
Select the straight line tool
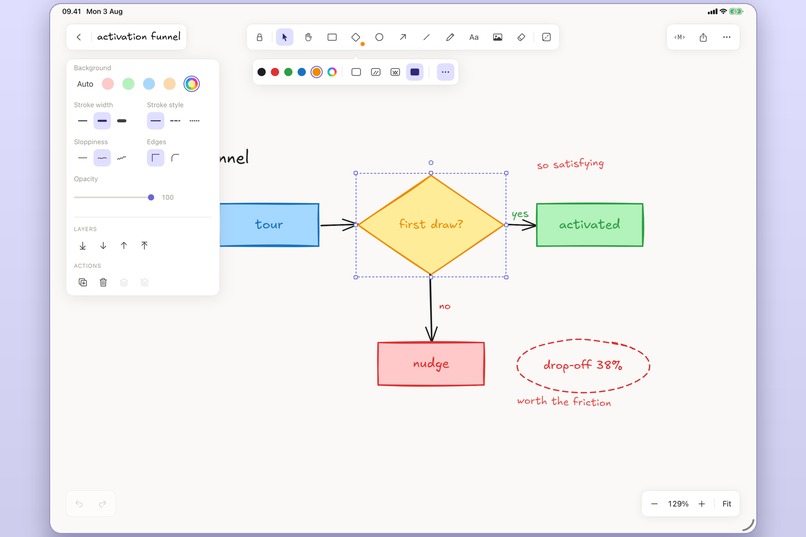pyautogui.click(x=427, y=37)
